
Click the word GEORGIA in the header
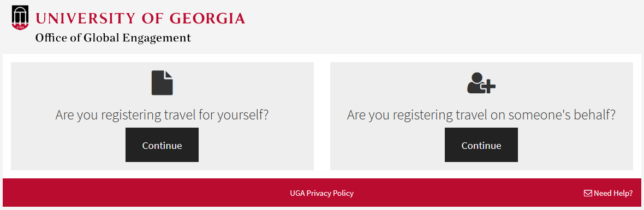click(x=207, y=19)
